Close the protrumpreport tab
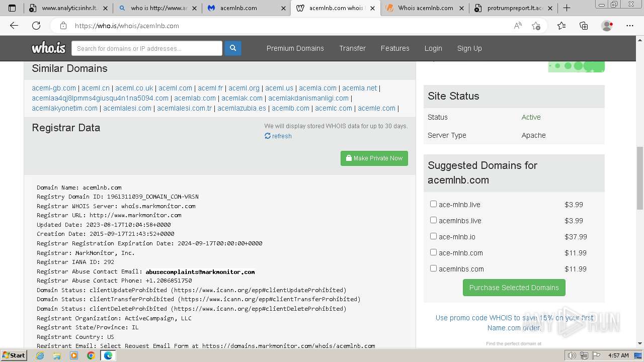Screen dimensions: 644x362 tap(550, 8)
